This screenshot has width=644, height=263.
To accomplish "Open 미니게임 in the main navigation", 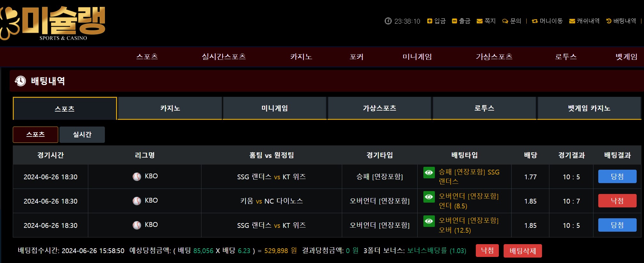I will 417,57.
